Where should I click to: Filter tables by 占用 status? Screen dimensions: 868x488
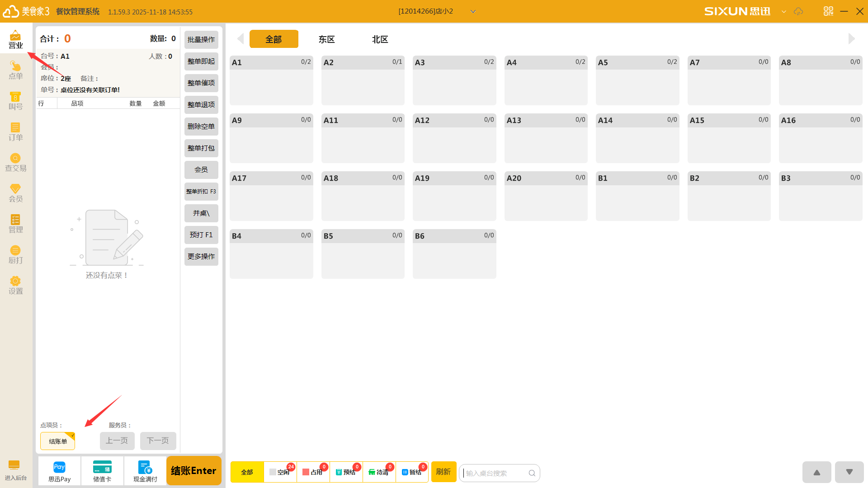click(313, 472)
